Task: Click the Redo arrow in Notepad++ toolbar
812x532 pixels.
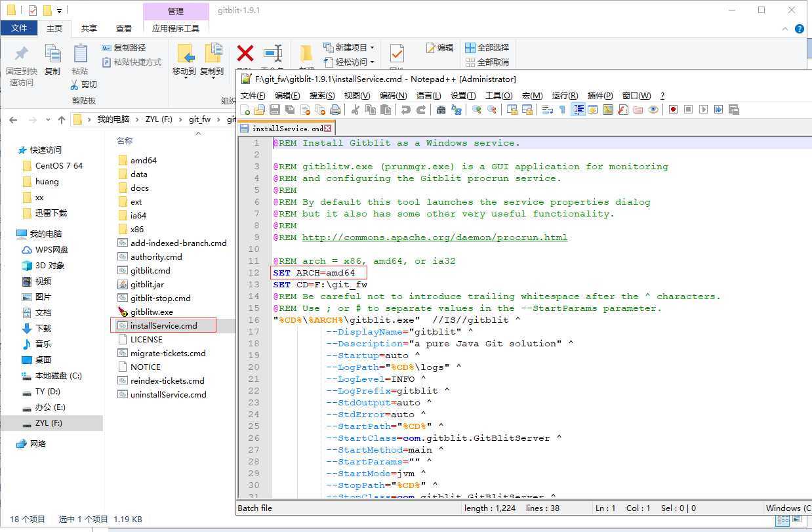Action: [421, 110]
